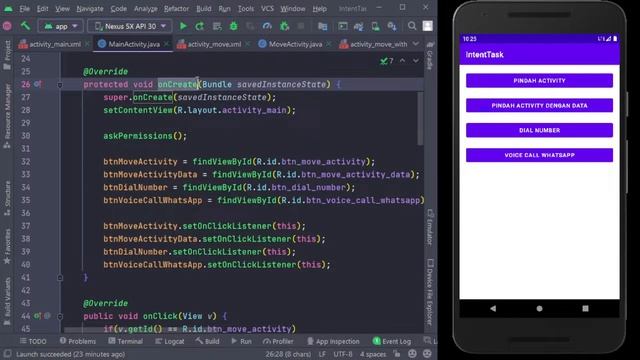Run the app with the green play icon
Image resolution: width=640 pixels, height=360 pixels.
183,26
